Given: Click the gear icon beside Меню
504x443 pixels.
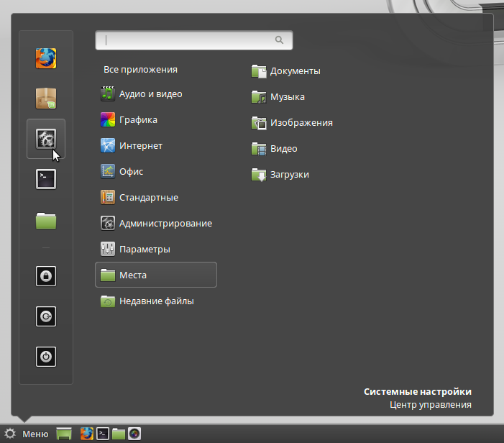Looking at the screenshot, I should point(10,434).
